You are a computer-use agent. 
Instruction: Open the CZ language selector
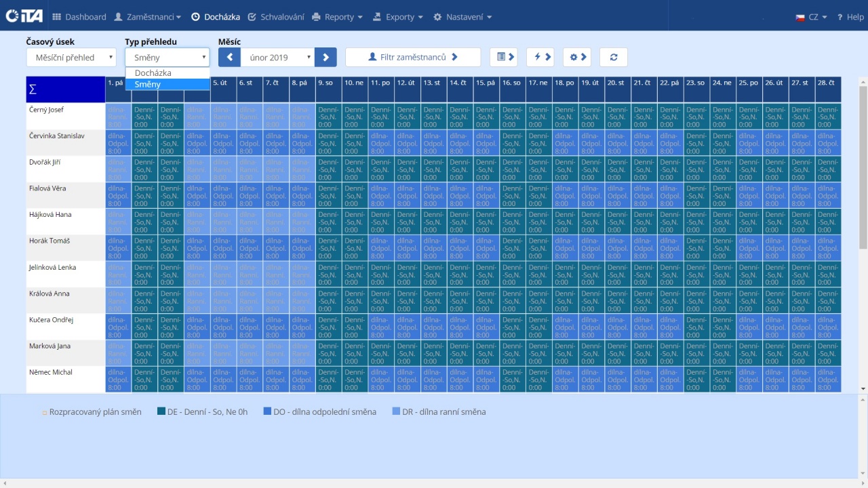tap(812, 17)
